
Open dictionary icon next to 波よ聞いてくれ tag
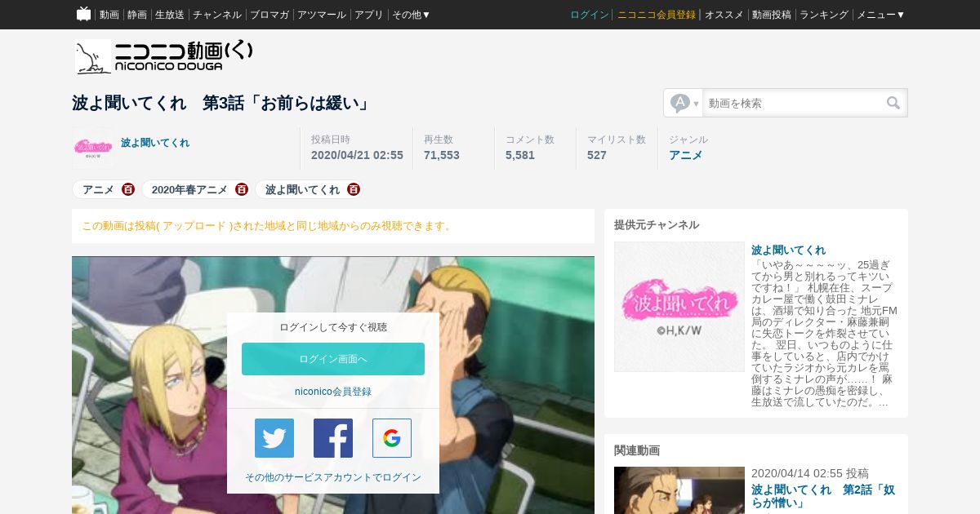click(354, 189)
